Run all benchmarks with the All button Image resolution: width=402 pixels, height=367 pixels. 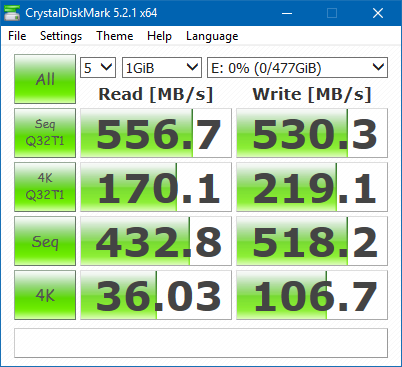tap(45, 79)
